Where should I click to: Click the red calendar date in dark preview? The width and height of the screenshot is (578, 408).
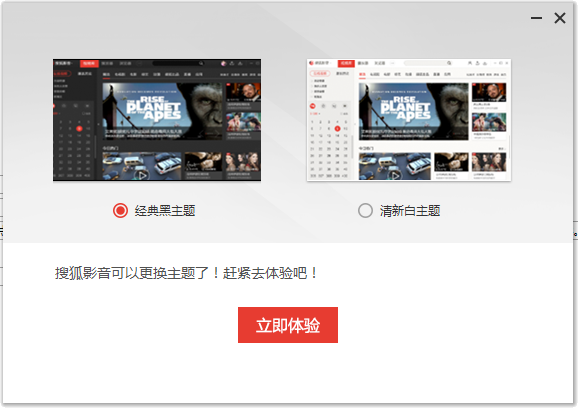point(79,129)
